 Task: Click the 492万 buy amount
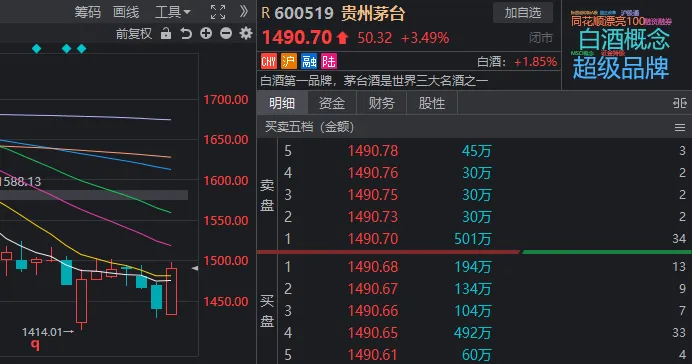tap(473, 333)
